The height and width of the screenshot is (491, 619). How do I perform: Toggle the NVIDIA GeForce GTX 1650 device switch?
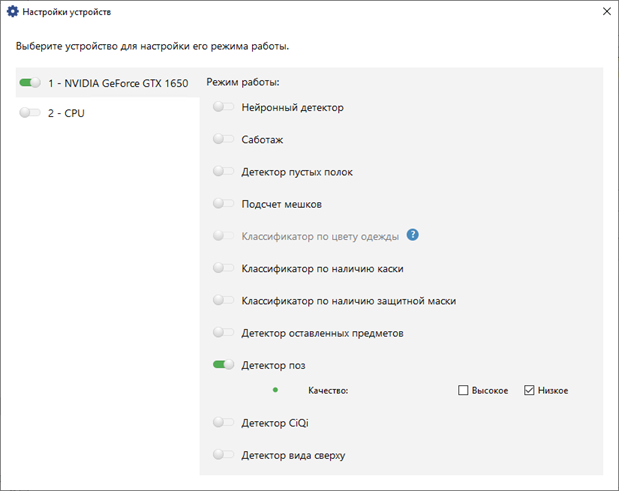coord(29,83)
